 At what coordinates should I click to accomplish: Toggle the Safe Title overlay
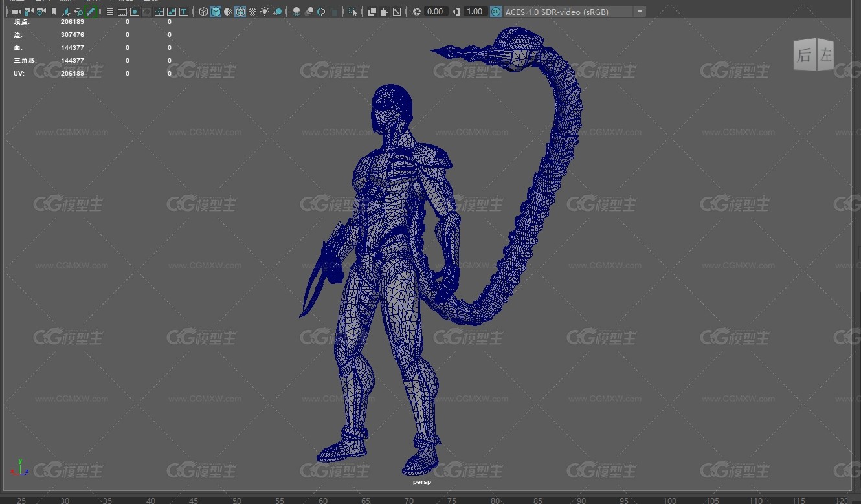pyautogui.click(x=184, y=12)
